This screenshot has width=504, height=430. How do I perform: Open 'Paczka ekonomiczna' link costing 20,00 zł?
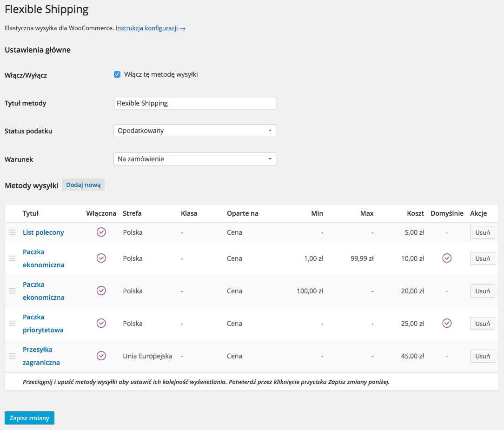[x=43, y=291]
